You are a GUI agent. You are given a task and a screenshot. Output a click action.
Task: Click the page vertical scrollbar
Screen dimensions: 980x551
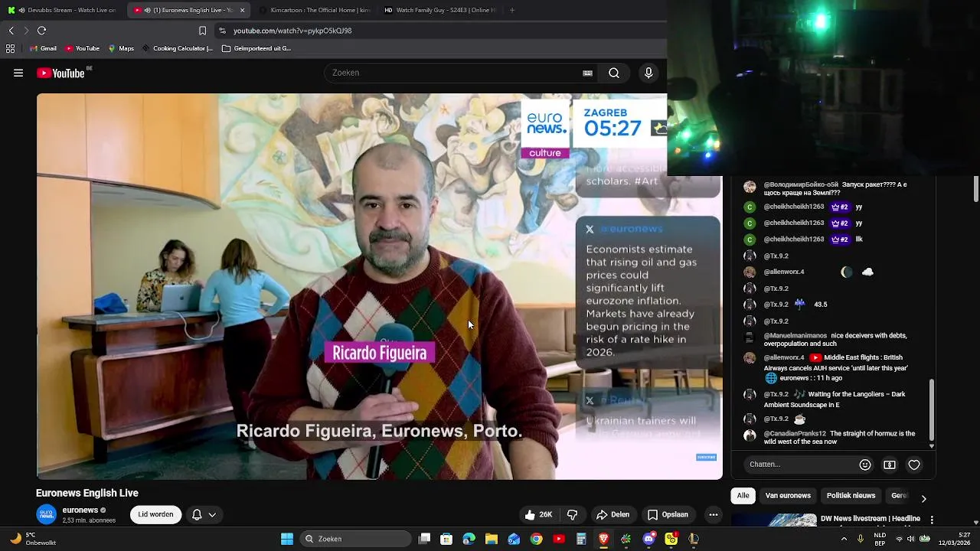[976, 190]
